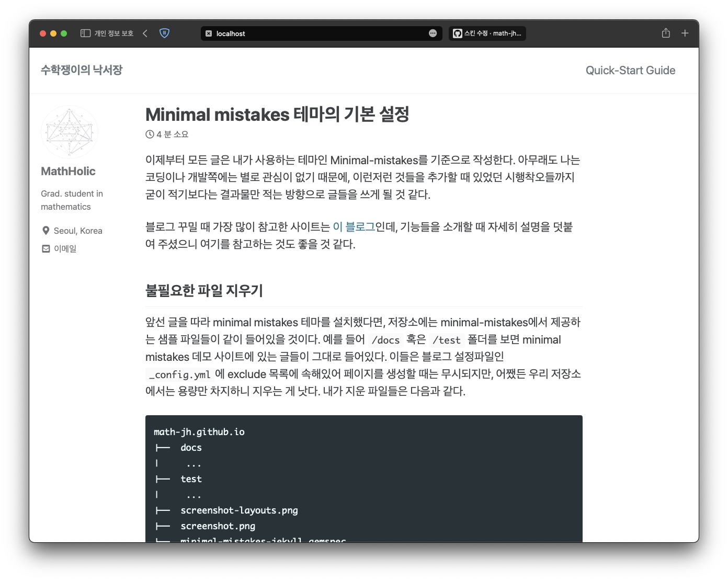The image size is (728, 581).
Task: Click the localhost tab favicon
Action: click(x=209, y=33)
